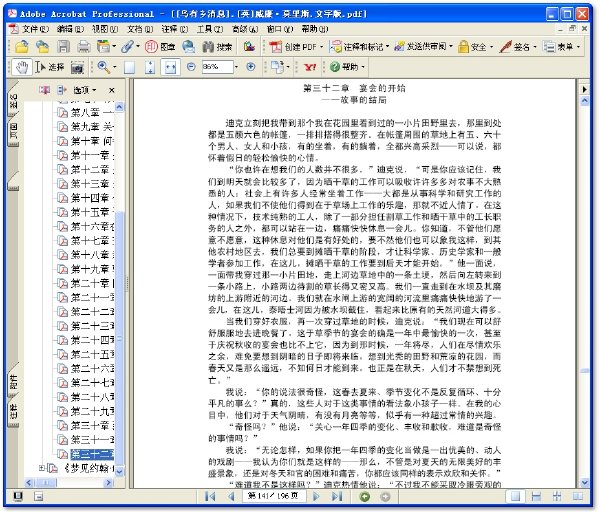Click the Fit Page view icon

point(150,67)
